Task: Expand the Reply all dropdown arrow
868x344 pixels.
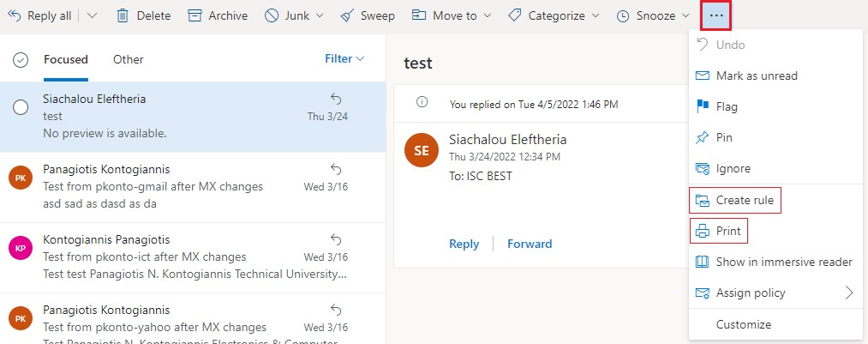Action: pos(93,15)
